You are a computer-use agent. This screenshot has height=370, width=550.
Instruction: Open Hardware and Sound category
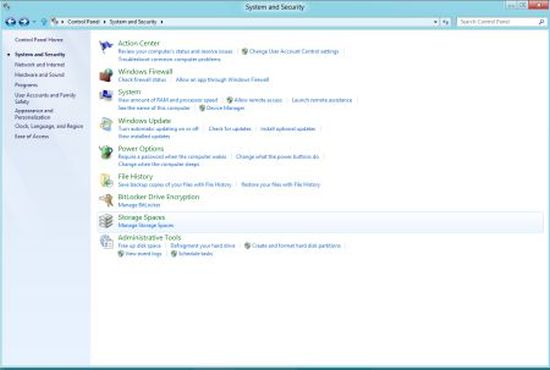click(39, 75)
